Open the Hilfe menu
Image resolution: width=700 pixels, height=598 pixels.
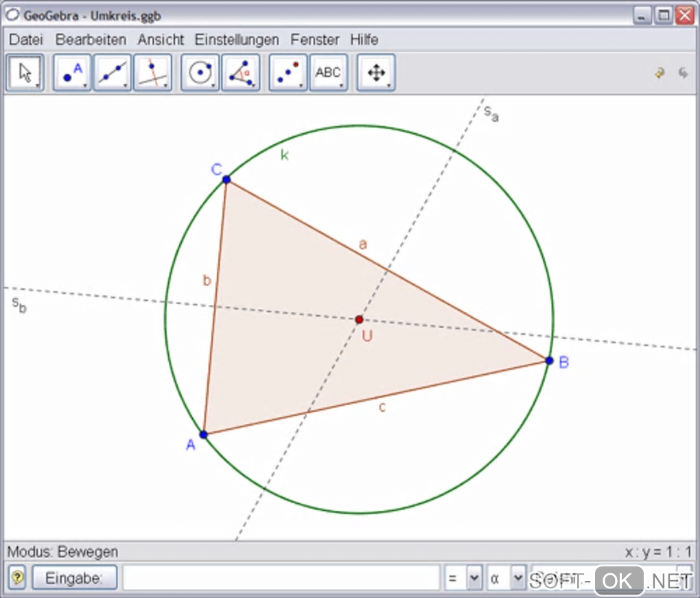click(x=364, y=40)
